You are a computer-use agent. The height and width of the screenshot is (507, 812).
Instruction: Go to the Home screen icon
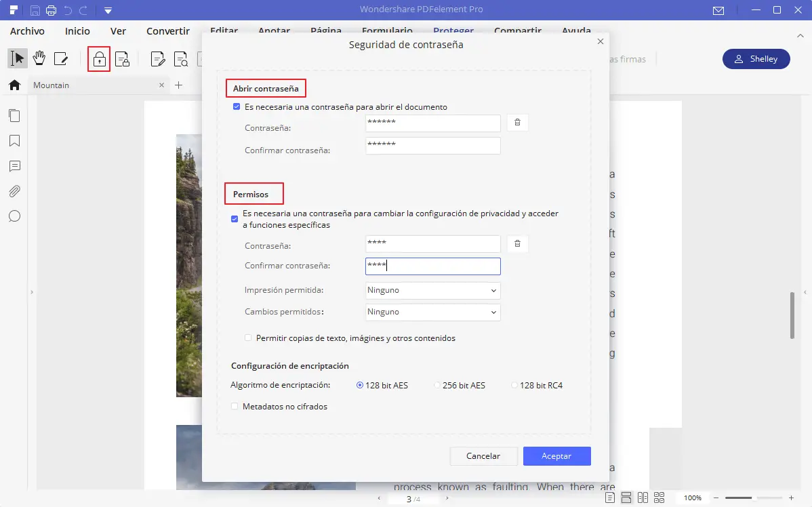click(14, 85)
